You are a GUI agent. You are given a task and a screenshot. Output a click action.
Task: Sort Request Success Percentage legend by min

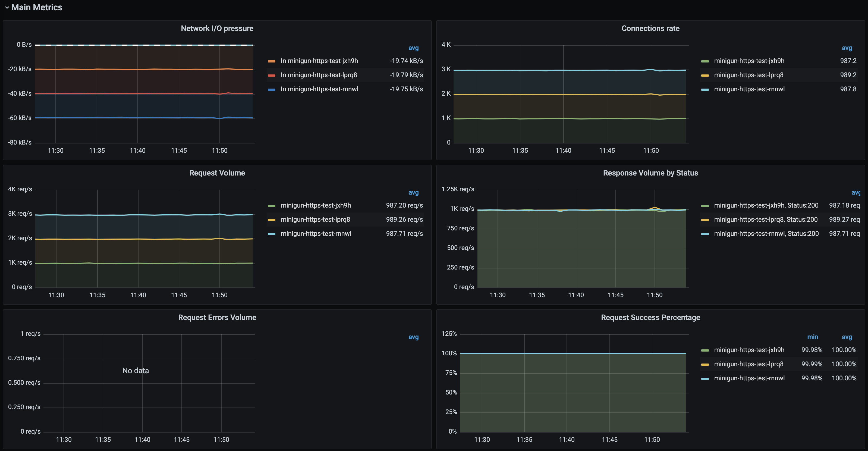point(812,337)
